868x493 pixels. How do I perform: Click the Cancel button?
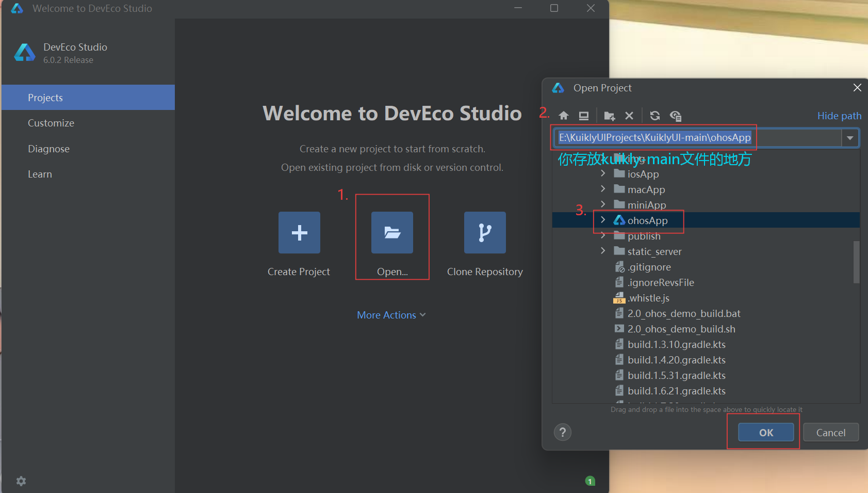[831, 433]
